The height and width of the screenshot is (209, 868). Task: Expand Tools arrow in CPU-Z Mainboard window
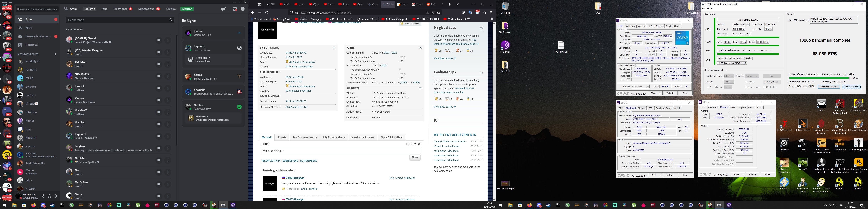click(x=661, y=175)
